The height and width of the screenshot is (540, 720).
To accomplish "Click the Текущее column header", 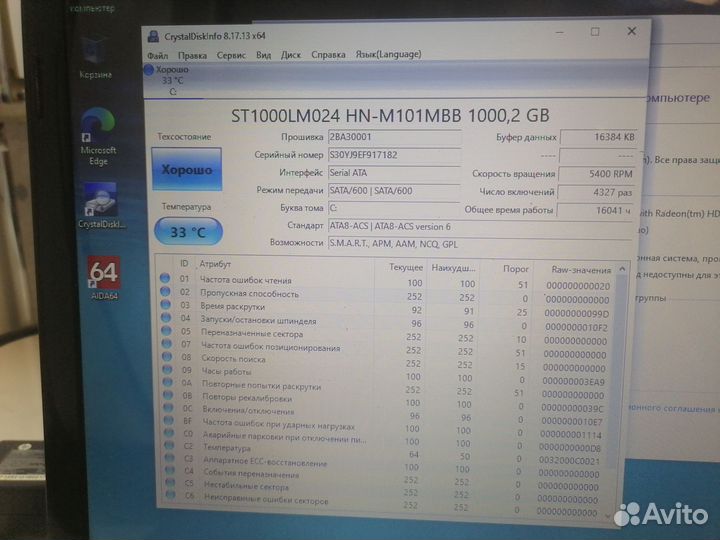I will [405, 267].
